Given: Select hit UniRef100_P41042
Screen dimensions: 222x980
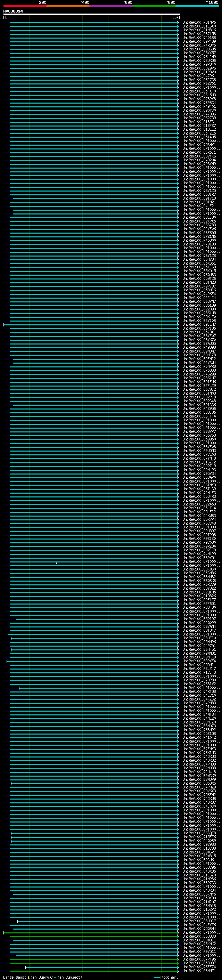Looking at the screenshot, I should [199, 738].
